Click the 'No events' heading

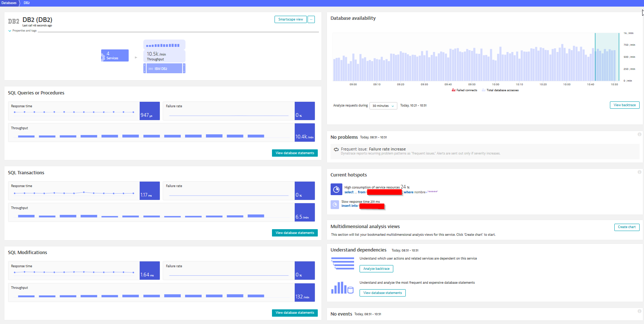tap(341, 314)
